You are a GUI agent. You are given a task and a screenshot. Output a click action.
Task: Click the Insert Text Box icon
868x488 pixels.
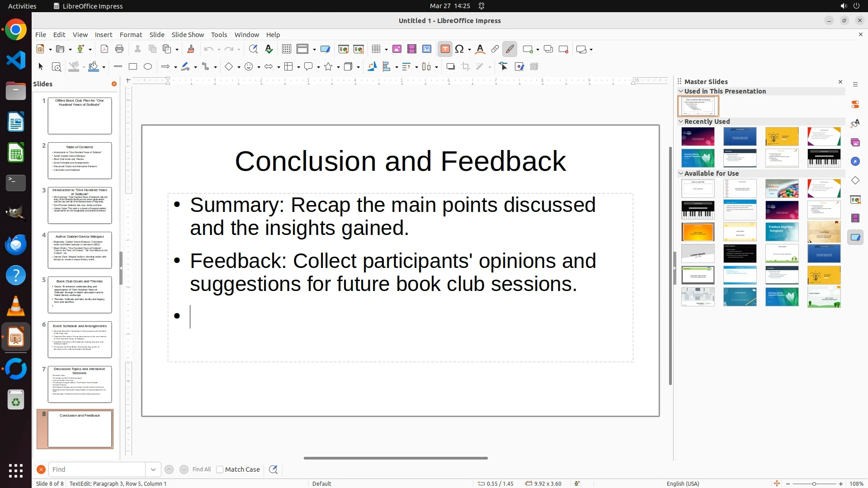click(445, 49)
